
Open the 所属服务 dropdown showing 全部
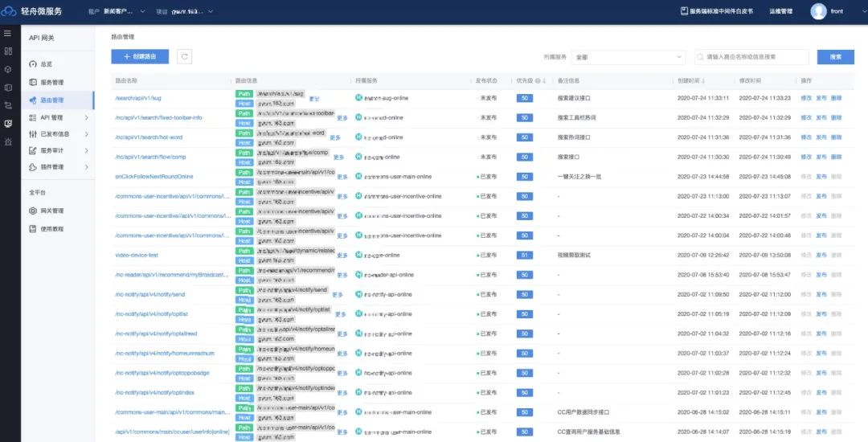628,57
